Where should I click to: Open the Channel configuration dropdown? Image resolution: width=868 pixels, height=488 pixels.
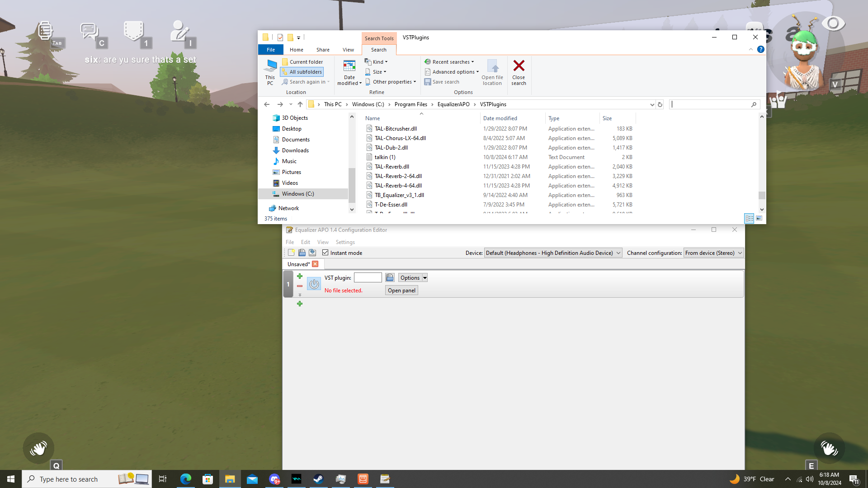click(x=713, y=253)
